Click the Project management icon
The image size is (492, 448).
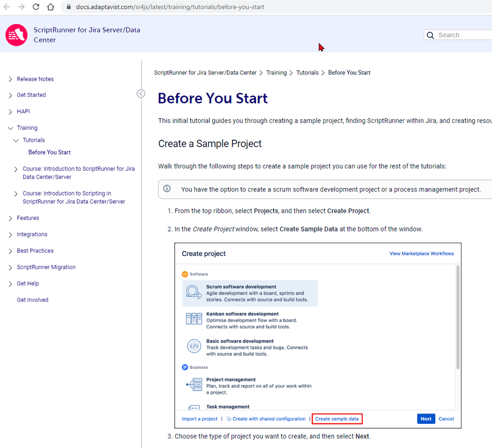coord(194,384)
